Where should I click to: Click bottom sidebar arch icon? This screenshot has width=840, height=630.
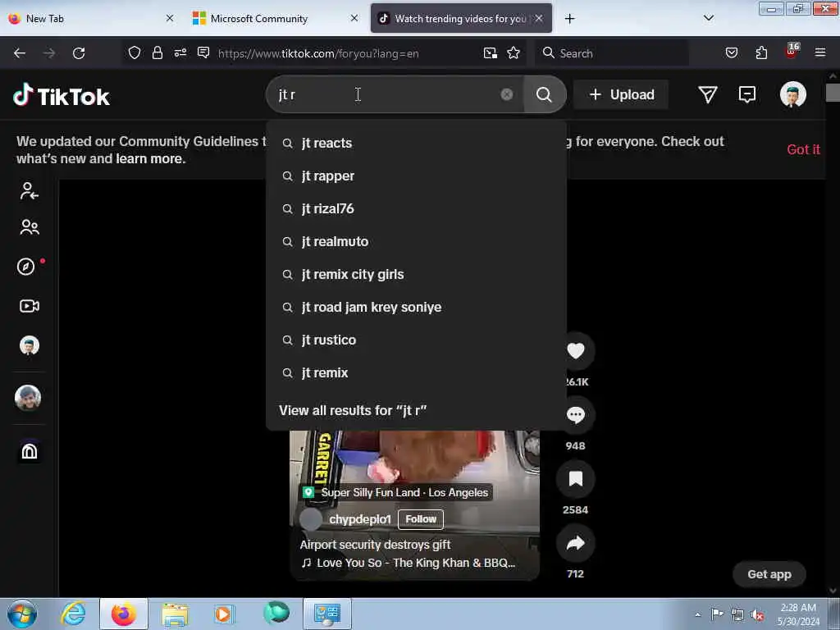tap(29, 452)
